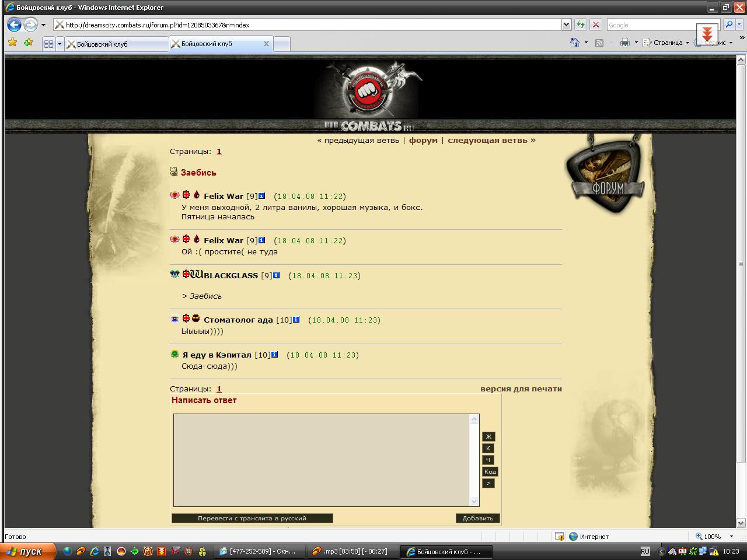Click system tray clock 10:23
Image resolution: width=747 pixels, height=560 pixels.
click(731, 551)
